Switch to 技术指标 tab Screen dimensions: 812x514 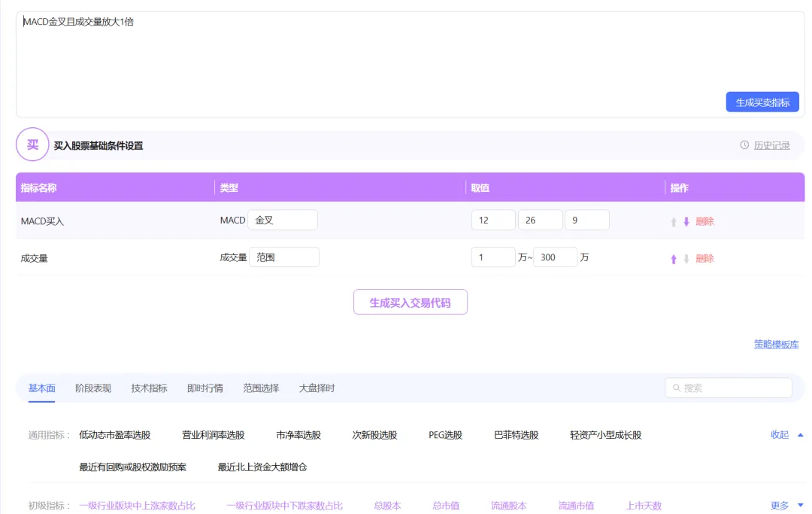(149, 388)
